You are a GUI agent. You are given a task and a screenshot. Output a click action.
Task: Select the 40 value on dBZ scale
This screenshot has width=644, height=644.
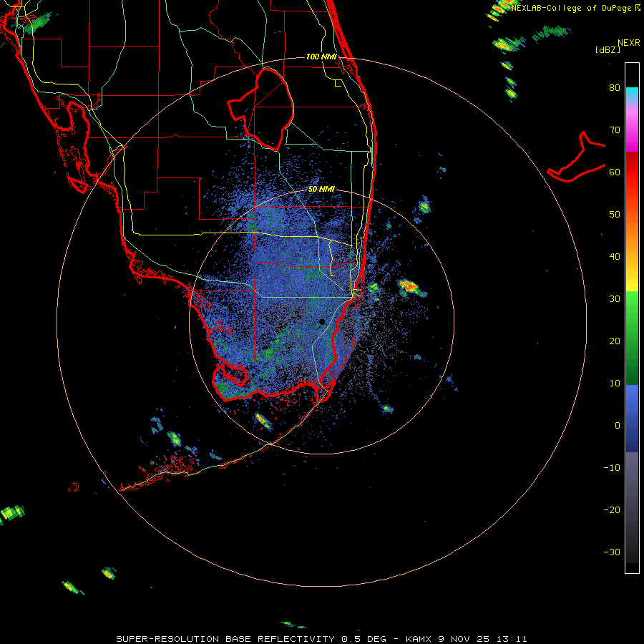coord(615,257)
